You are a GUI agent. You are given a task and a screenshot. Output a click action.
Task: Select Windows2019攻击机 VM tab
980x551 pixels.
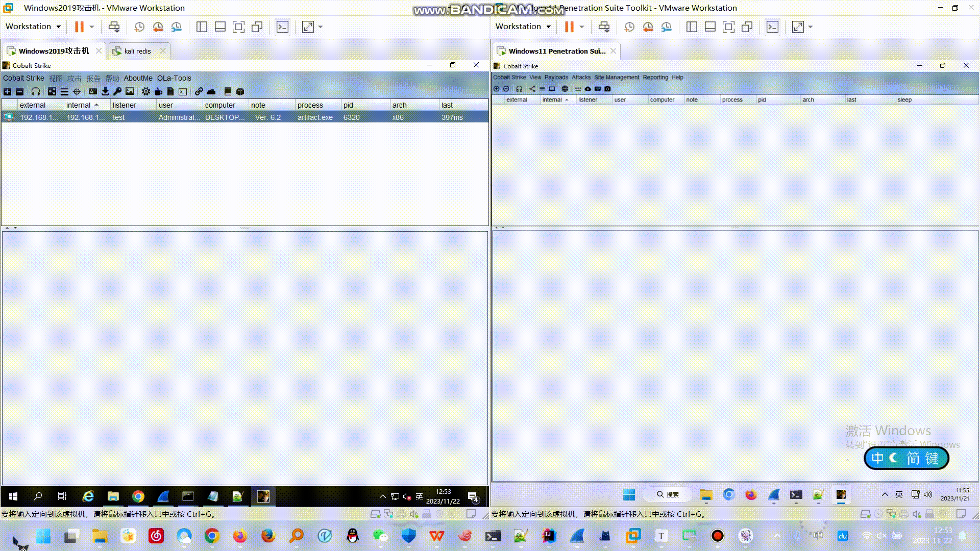coord(54,51)
